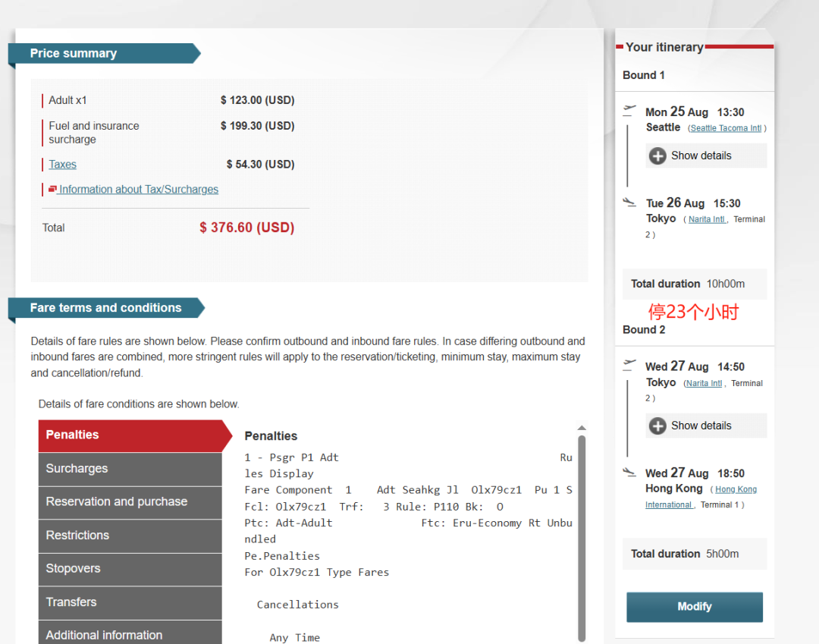Click the Hong Kong arrival plane icon
819x644 pixels.
click(629, 472)
